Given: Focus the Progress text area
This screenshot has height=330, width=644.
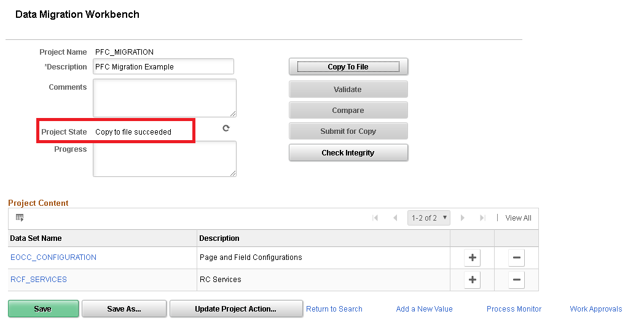Looking at the screenshot, I should (x=165, y=159).
